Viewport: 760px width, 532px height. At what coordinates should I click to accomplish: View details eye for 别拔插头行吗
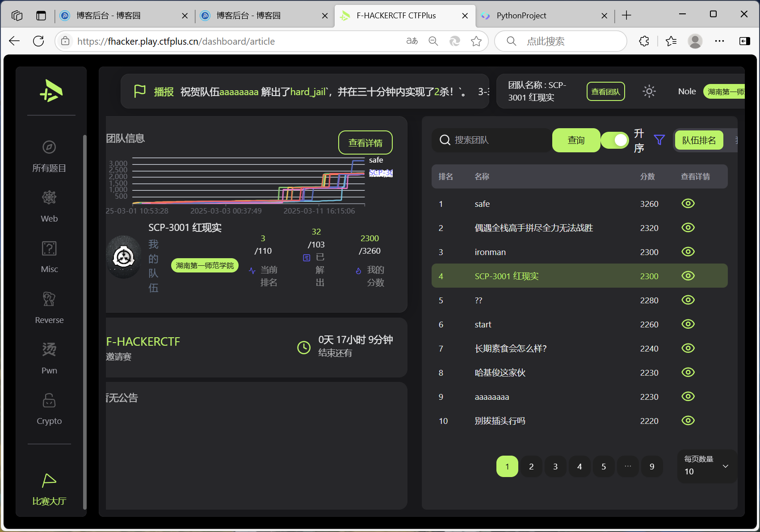point(688,421)
